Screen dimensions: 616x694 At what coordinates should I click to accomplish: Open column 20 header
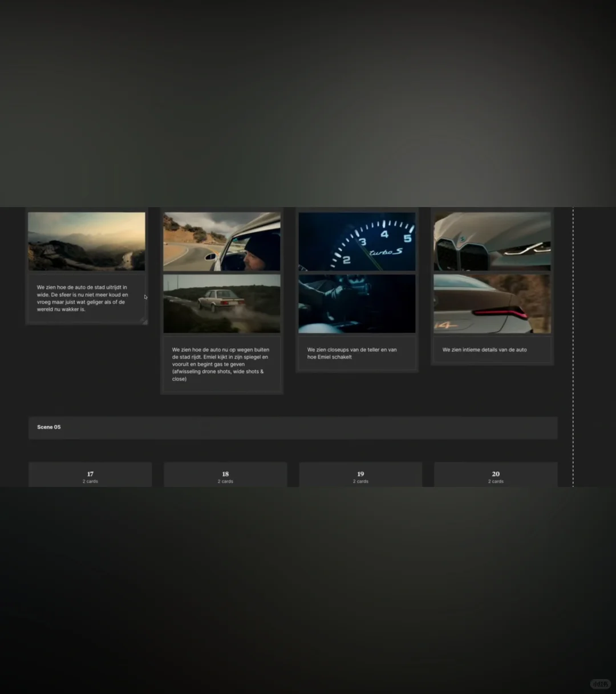click(496, 475)
